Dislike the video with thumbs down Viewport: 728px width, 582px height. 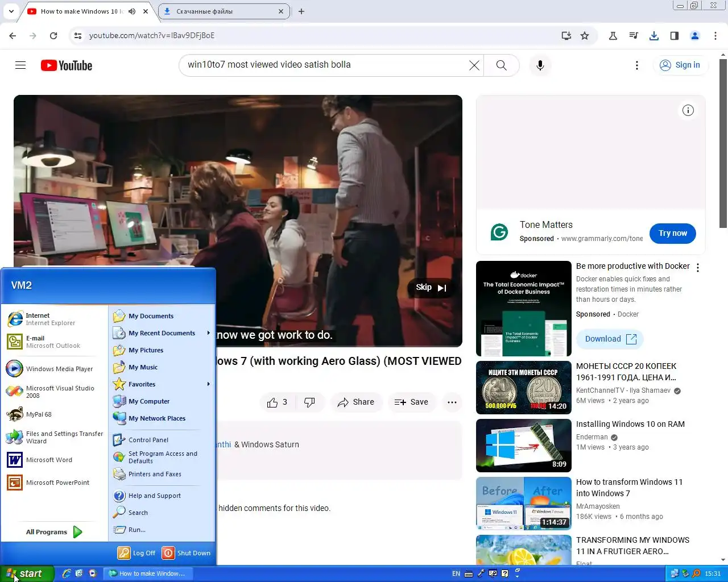(x=310, y=402)
